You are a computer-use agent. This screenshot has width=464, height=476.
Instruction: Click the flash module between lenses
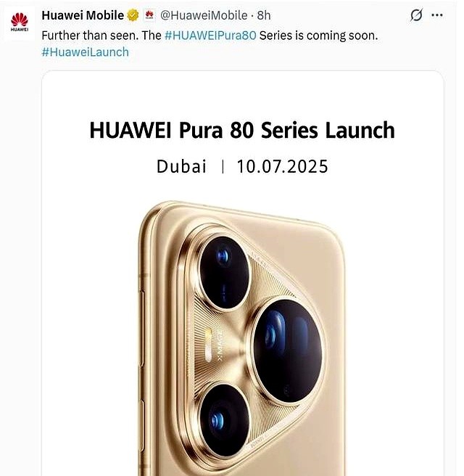209,345
